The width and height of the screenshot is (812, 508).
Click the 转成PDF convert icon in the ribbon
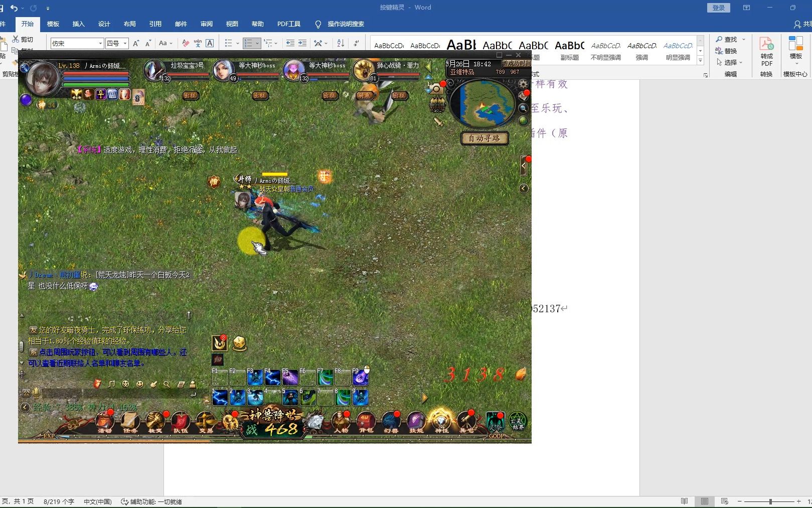pos(766,52)
